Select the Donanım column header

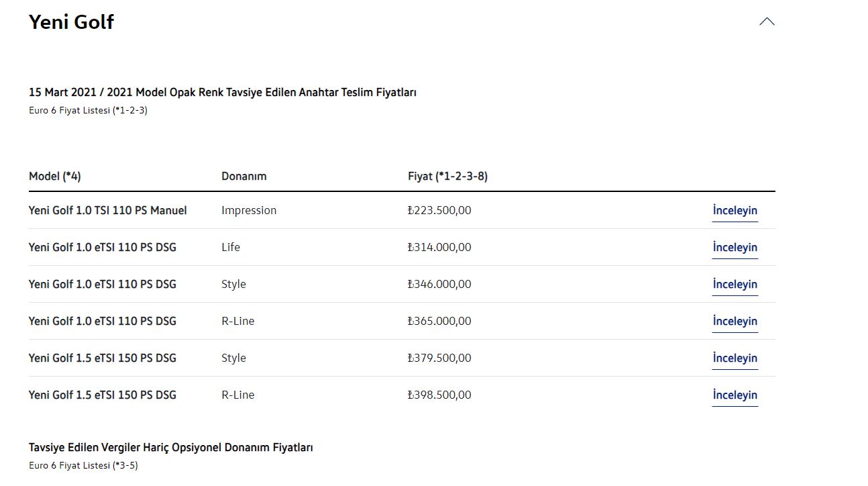pyautogui.click(x=244, y=176)
